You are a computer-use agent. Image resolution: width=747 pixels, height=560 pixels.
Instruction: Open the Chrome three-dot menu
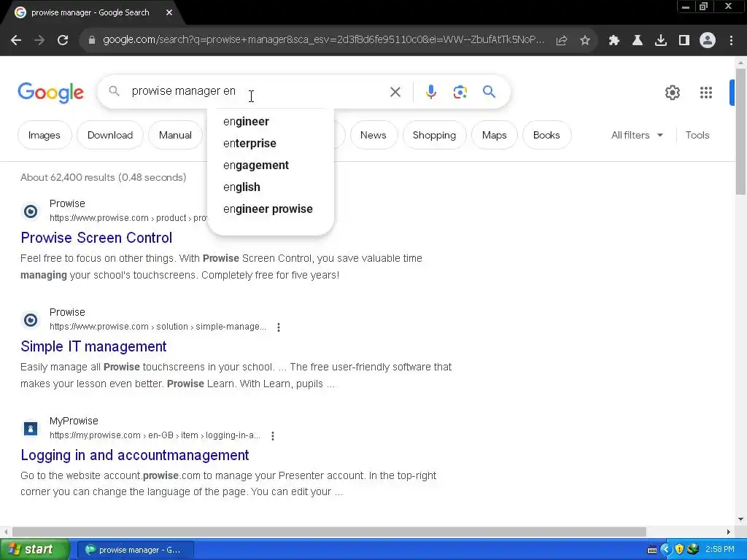(731, 41)
